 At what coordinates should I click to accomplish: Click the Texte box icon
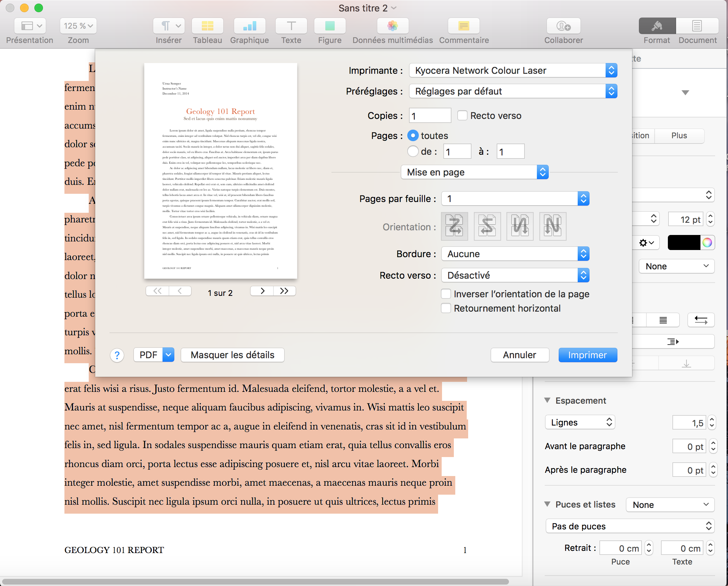291,26
